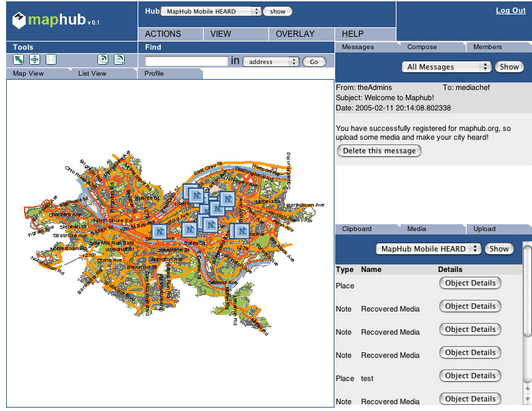Open Object Details for second Recovered Media note

470,329
